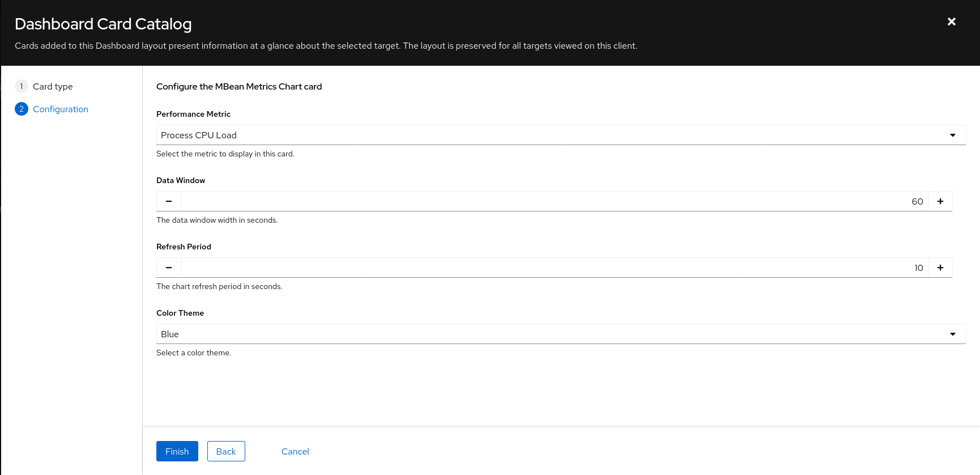Decrease the Data Window value with minus
Viewport: 980px width, 475px height.
pos(169,201)
